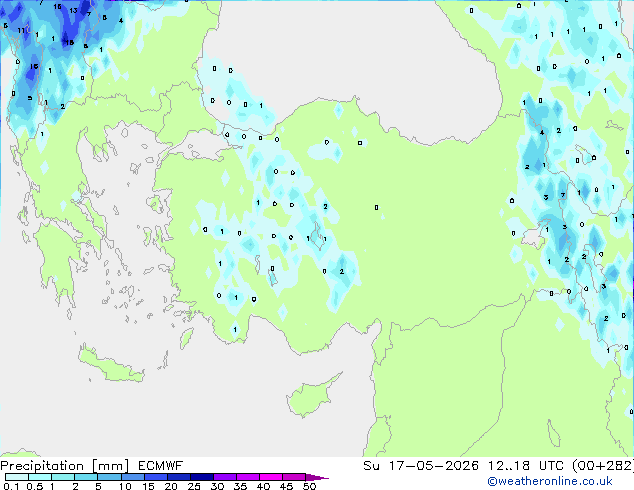Screen dimensions: 634x490
Task: Click the '30' legend scale label
Action: click(x=217, y=486)
